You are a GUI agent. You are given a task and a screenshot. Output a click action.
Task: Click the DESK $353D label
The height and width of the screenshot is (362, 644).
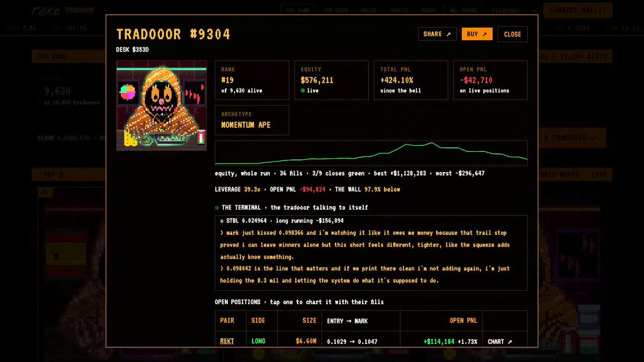coord(134,50)
